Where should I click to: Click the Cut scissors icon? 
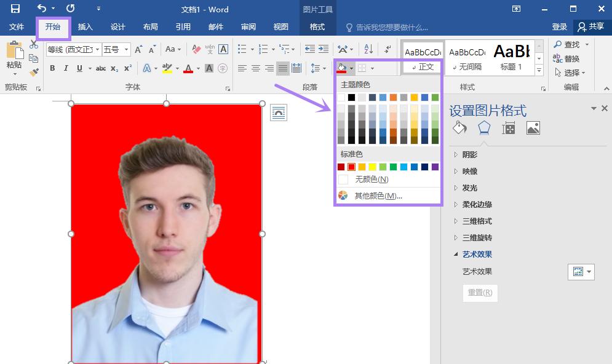click(x=34, y=44)
